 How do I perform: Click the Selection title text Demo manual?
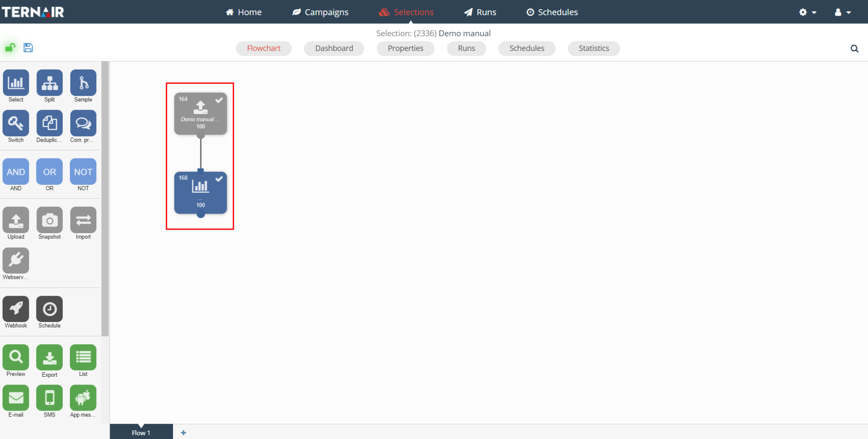[x=465, y=33]
